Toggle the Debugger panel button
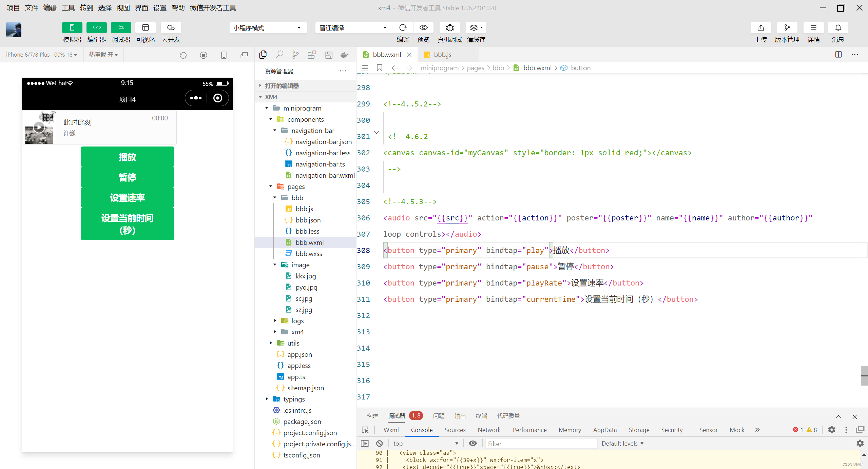Image resolution: width=868 pixels, height=469 pixels. click(121, 28)
